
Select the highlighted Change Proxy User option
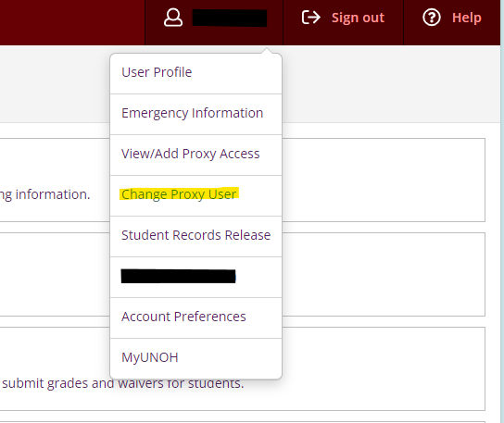(x=195, y=196)
